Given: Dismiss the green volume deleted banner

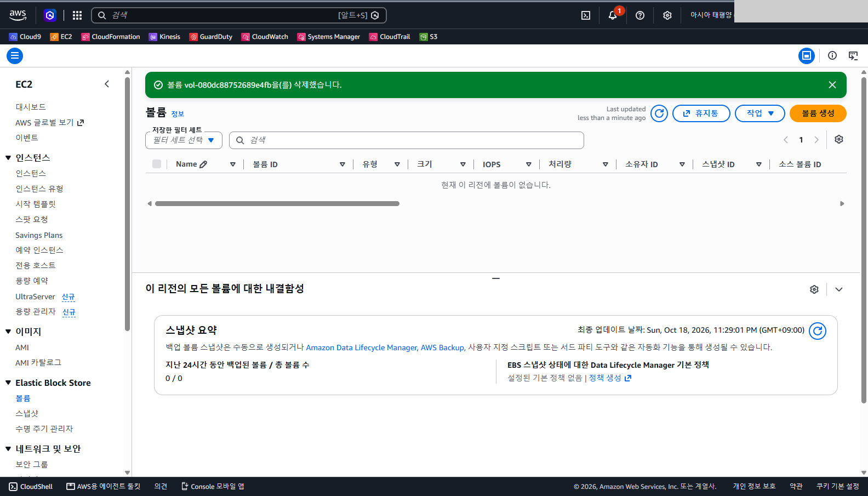Looking at the screenshot, I should pyautogui.click(x=832, y=85).
